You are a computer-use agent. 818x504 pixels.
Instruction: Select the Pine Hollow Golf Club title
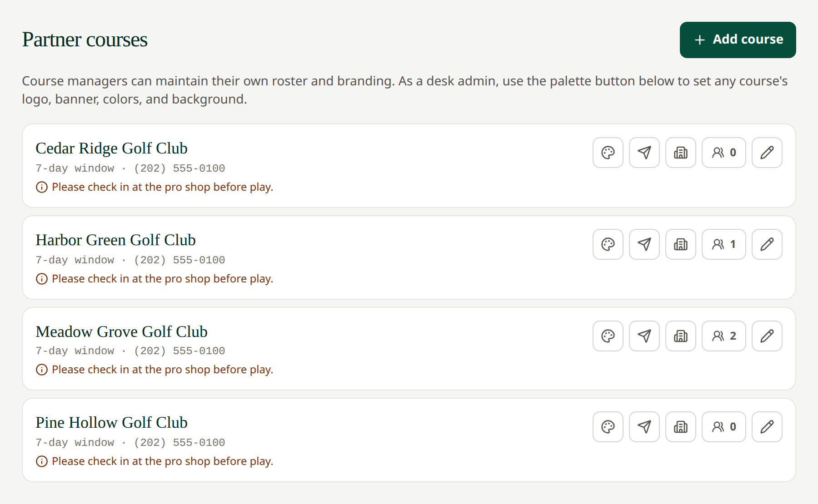pos(112,423)
